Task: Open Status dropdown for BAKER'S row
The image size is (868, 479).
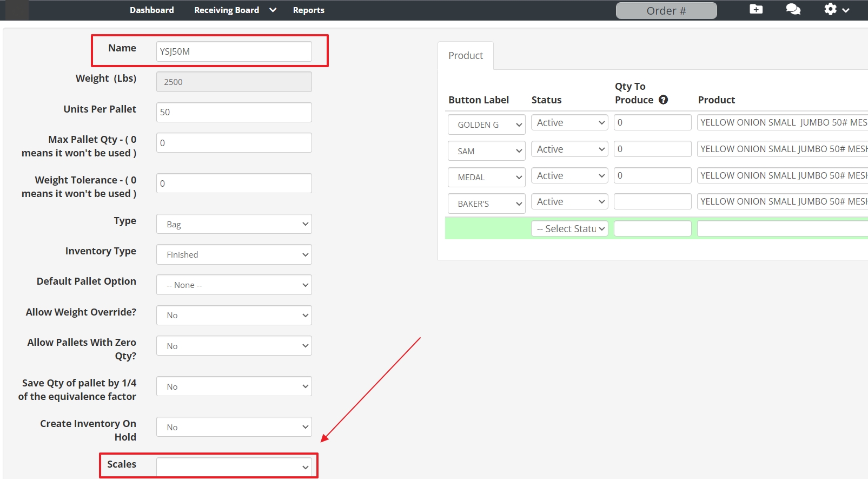Action: click(x=569, y=202)
